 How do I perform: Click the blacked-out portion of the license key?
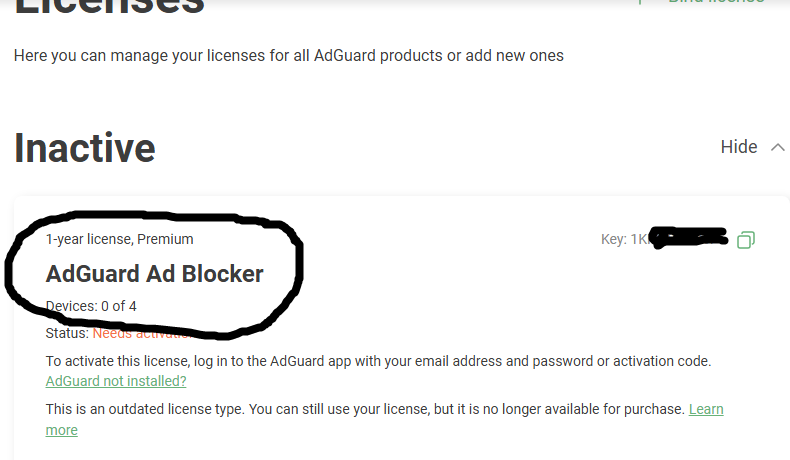[690, 238]
